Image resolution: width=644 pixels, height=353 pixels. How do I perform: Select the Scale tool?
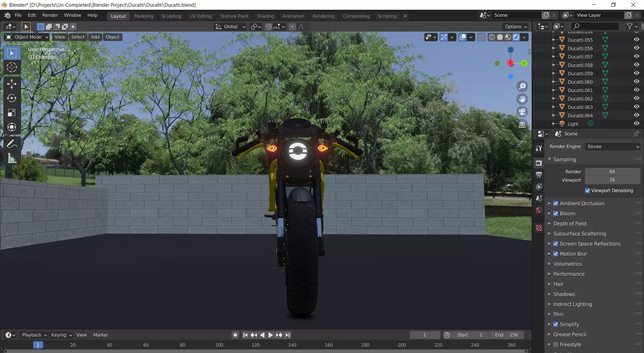click(x=12, y=113)
